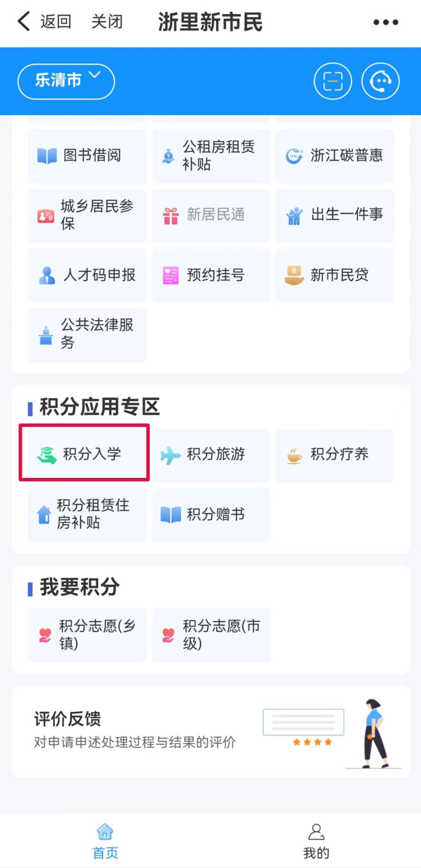Open 新市民贷 loan service
The width and height of the screenshot is (421, 868).
click(x=334, y=275)
